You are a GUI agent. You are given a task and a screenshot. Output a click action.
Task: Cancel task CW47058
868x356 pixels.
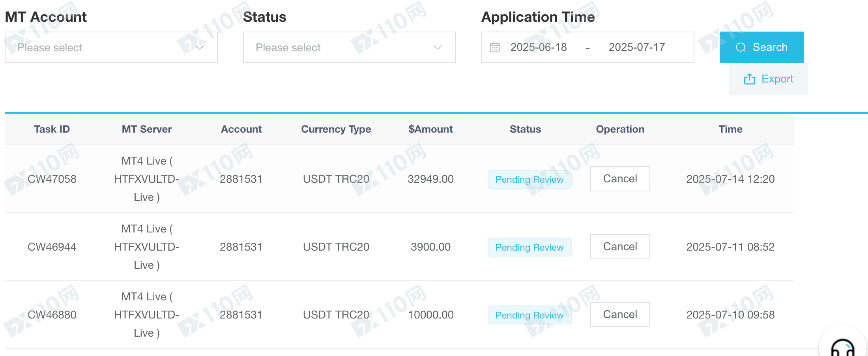620,179
